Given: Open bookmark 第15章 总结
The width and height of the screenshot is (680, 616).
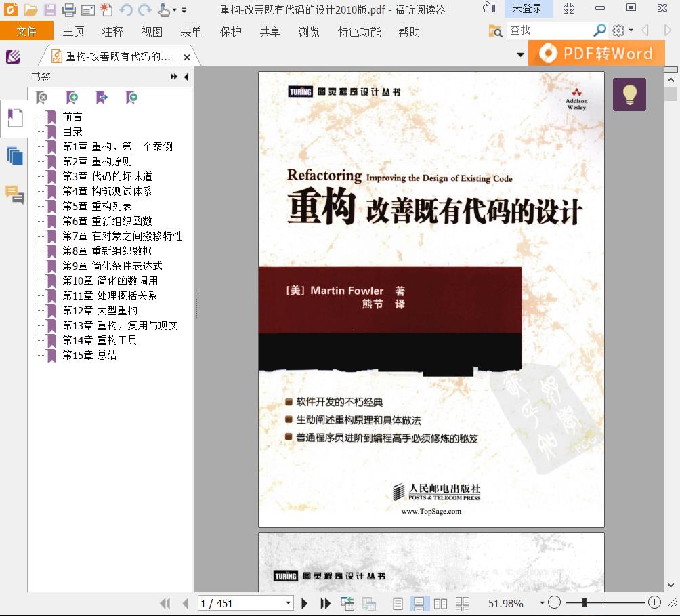Looking at the screenshot, I should tap(89, 355).
